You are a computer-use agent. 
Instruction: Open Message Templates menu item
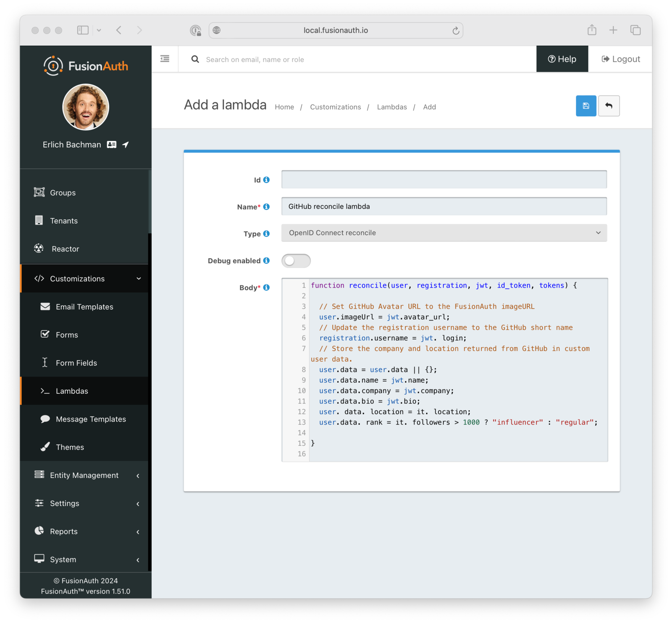click(x=84, y=419)
